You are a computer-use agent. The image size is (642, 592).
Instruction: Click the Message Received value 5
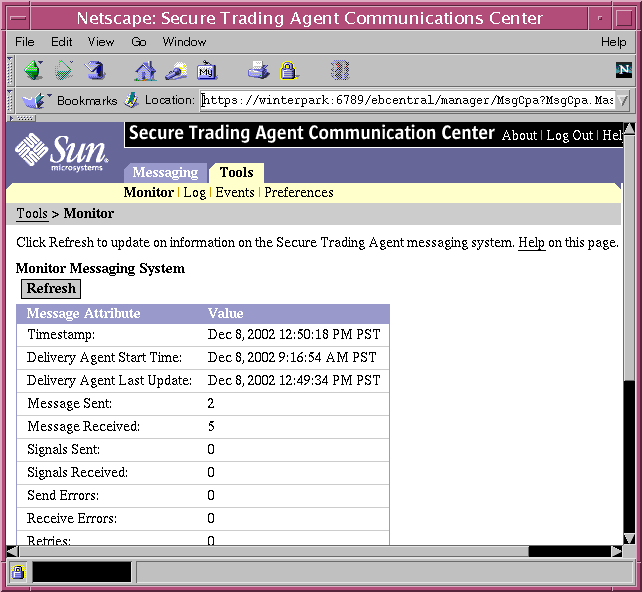211,427
